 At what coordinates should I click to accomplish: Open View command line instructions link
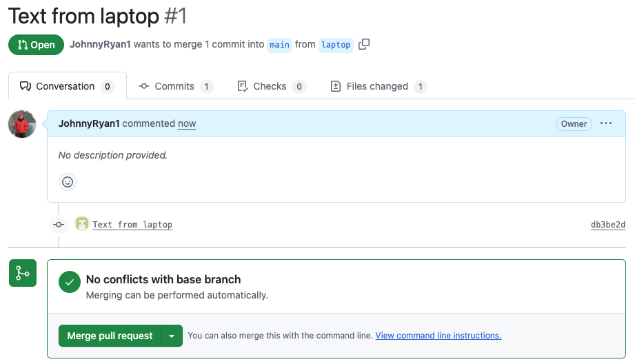[x=438, y=336]
